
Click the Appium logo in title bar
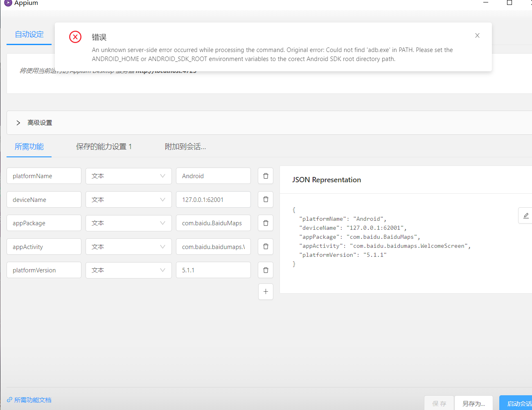[x=8, y=3]
